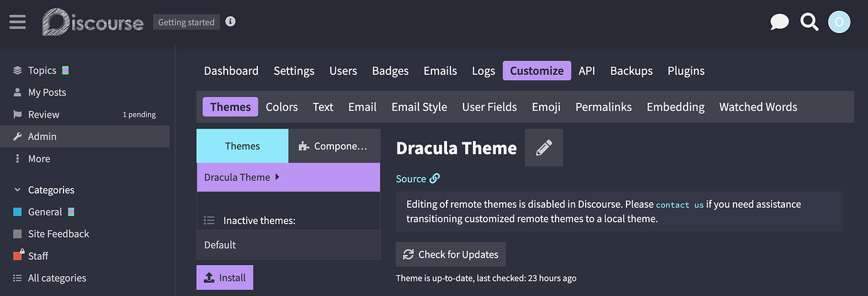
Task: Open the user avatar menu
Action: pos(839,23)
